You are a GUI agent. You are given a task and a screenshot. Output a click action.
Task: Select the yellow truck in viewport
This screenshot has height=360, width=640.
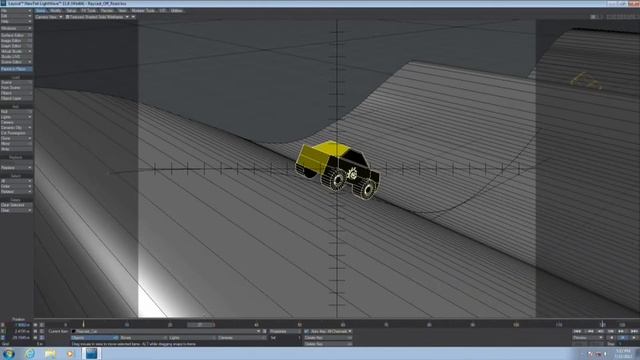[338, 170]
